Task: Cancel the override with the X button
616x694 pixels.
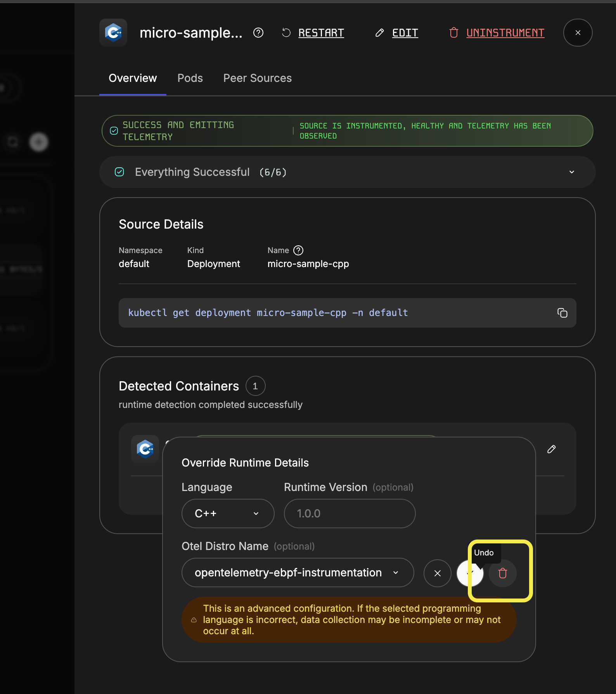Action: [438, 573]
